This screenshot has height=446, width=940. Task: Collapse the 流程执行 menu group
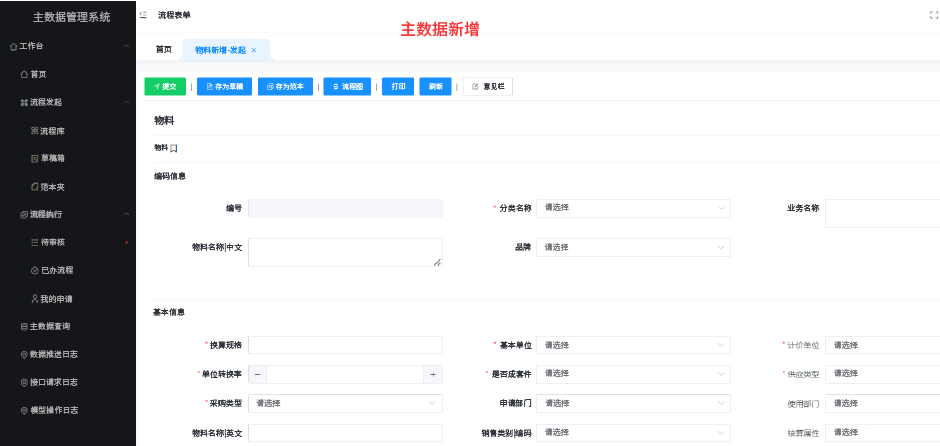126,214
